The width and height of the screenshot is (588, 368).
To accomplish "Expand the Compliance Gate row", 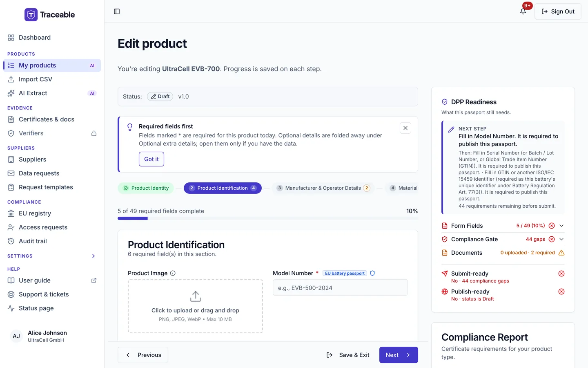I will 561,239.
